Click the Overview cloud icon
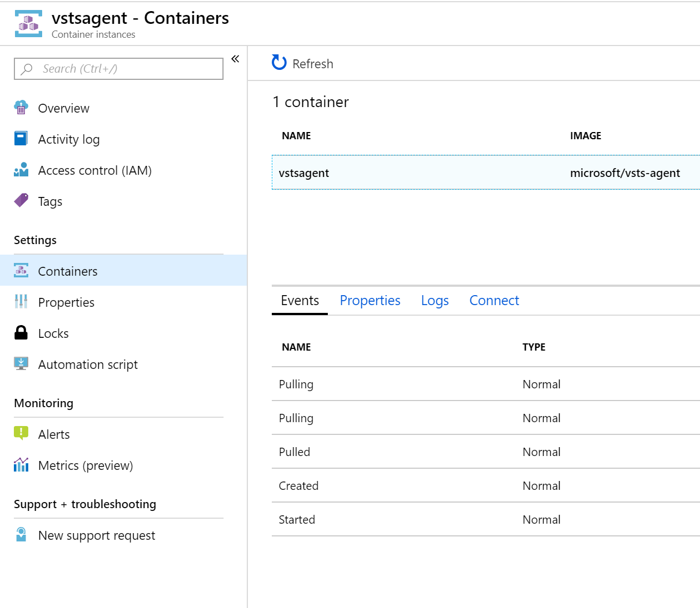 pyautogui.click(x=21, y=108)
